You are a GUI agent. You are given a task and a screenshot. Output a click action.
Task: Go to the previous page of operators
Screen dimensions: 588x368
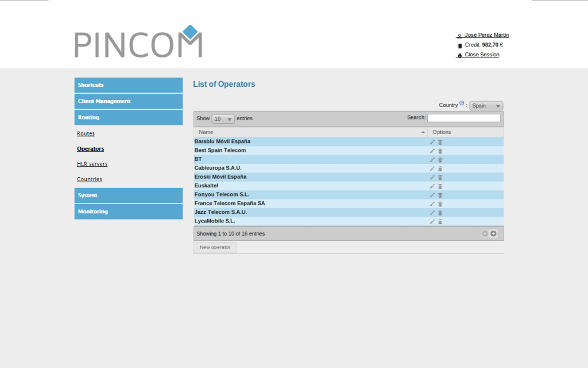pyautogui.click(x=485, y=233)
